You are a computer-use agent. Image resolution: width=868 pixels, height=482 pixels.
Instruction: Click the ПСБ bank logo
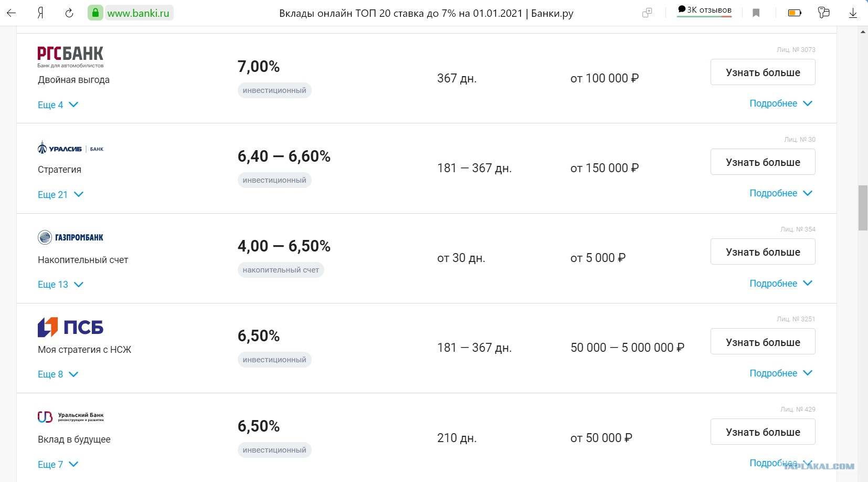70,327
